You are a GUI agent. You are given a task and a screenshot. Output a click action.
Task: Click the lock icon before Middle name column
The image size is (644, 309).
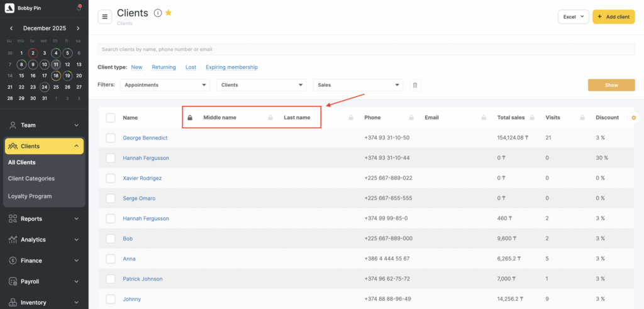point(190,118)
